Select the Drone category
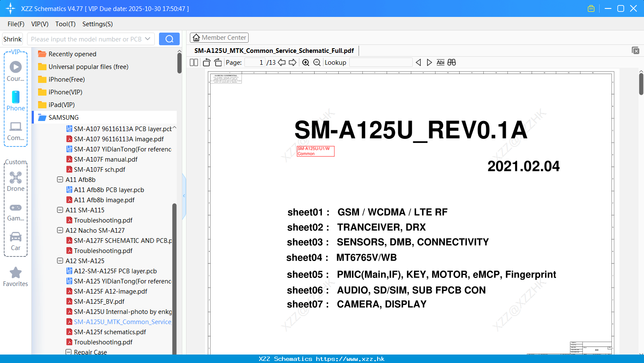The height and width of the screenshot is (363, 644). click(16, 181)
